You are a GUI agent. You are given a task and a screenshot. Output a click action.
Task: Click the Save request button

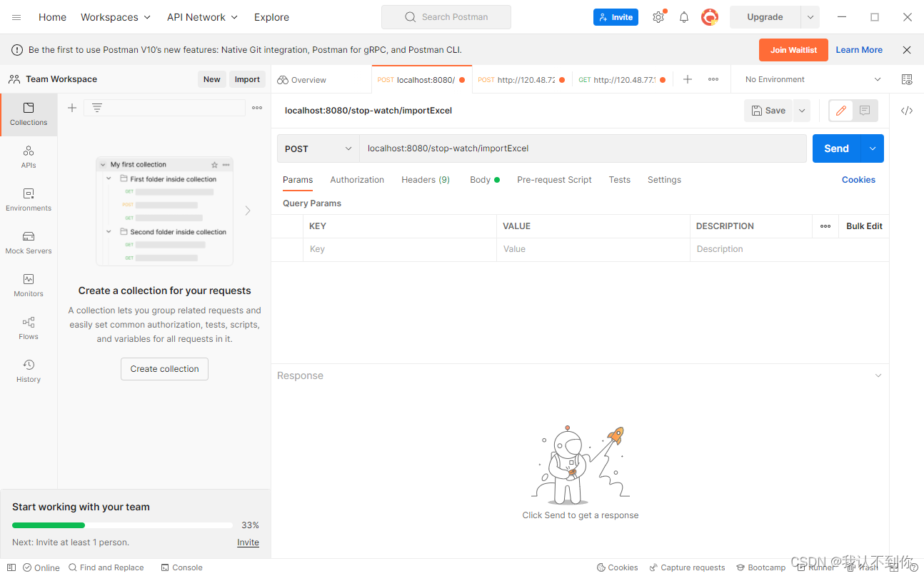click(x=768, y=111)
